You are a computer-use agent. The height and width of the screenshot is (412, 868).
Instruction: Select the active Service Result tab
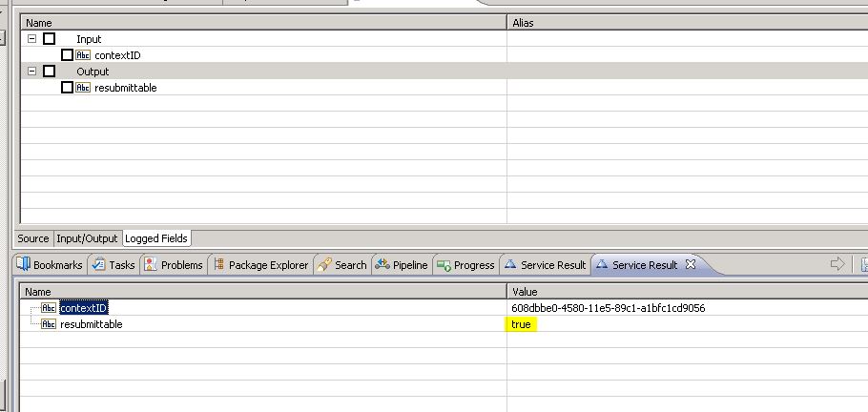click(x=645, y=265)
